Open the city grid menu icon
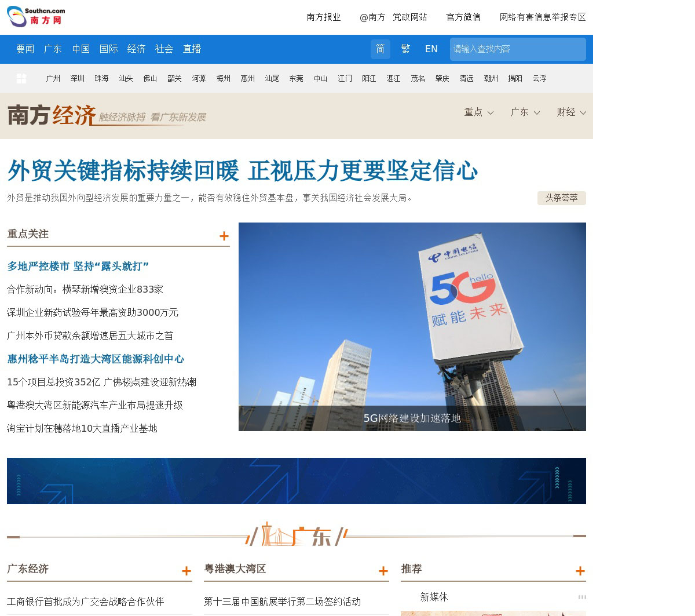 [x=21, y=78]
